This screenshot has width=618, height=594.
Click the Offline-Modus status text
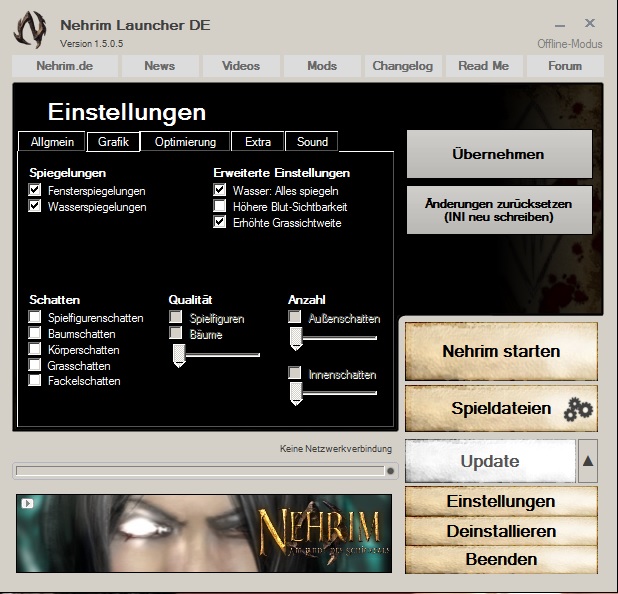(x=570, y=44)
